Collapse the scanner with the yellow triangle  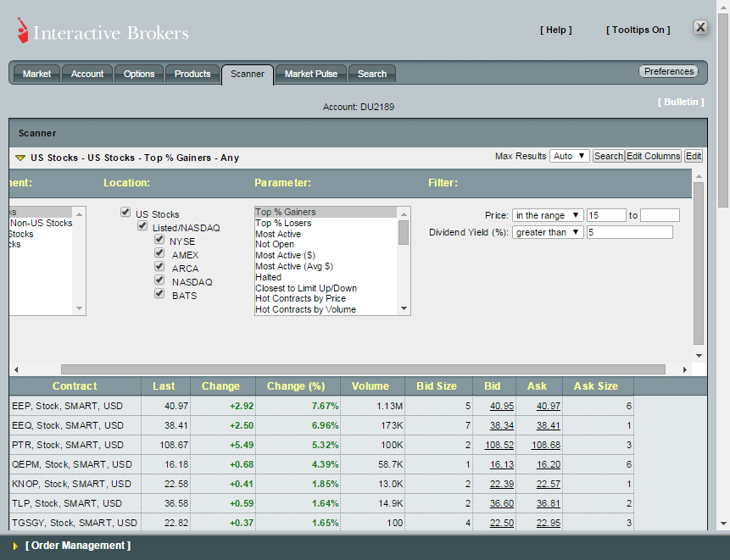click(x=20, y=158)
